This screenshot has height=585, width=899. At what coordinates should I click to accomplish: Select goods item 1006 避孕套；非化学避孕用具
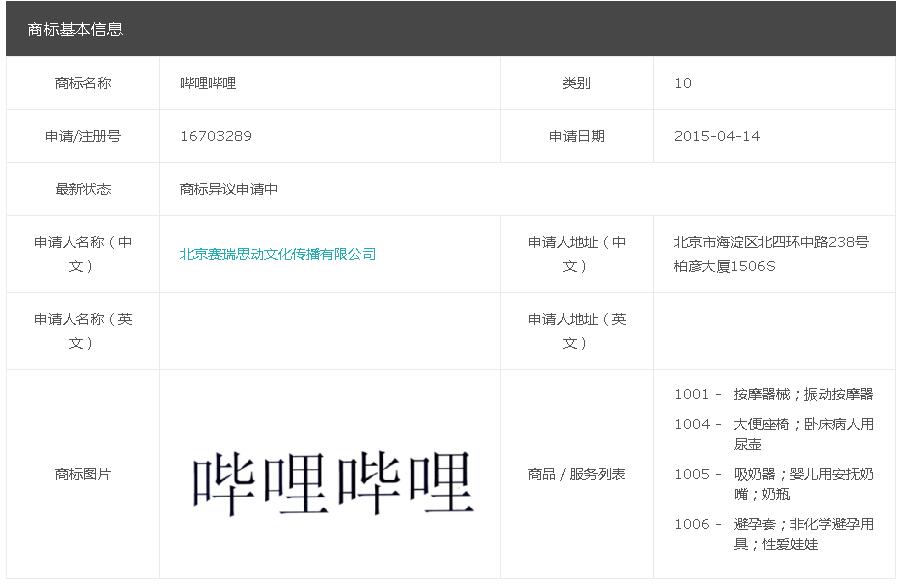coord(773,534)
